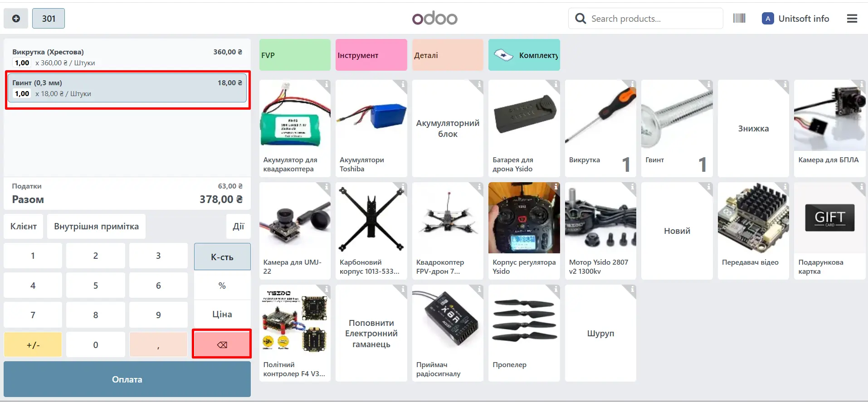868x402 pixels.
Task: Switch numpad to % discount mode
Action: [x=222, y=286]
